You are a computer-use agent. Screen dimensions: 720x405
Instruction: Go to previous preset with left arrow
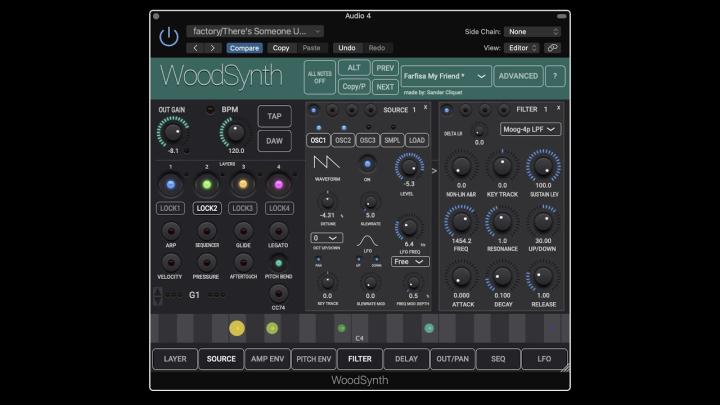pyautogui.click(x=196, y=48)
